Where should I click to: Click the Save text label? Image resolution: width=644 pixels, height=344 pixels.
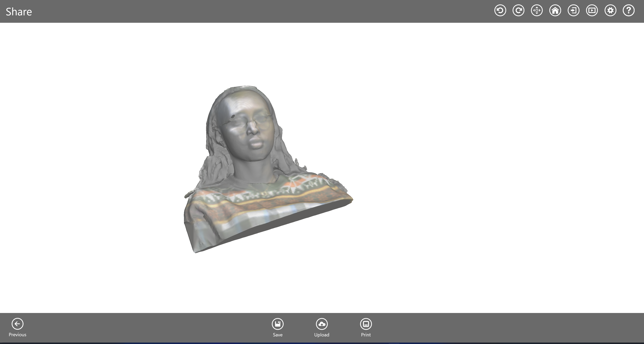tap(278, 335)
